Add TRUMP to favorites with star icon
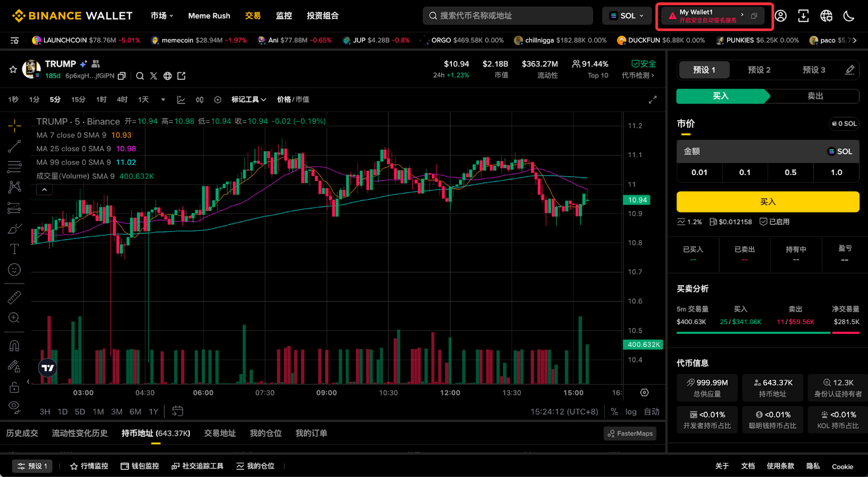This screenshot has width=868, height=477. [13, 69]
